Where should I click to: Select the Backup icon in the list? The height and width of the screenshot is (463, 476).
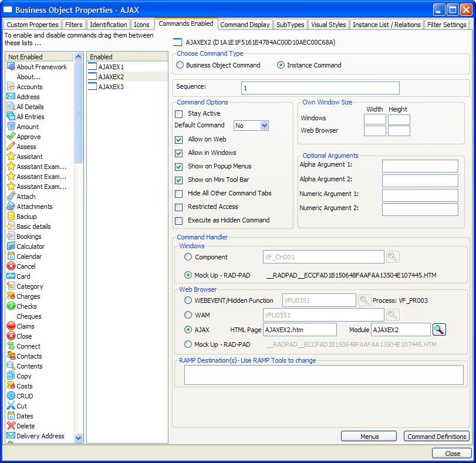coord(11,217)
